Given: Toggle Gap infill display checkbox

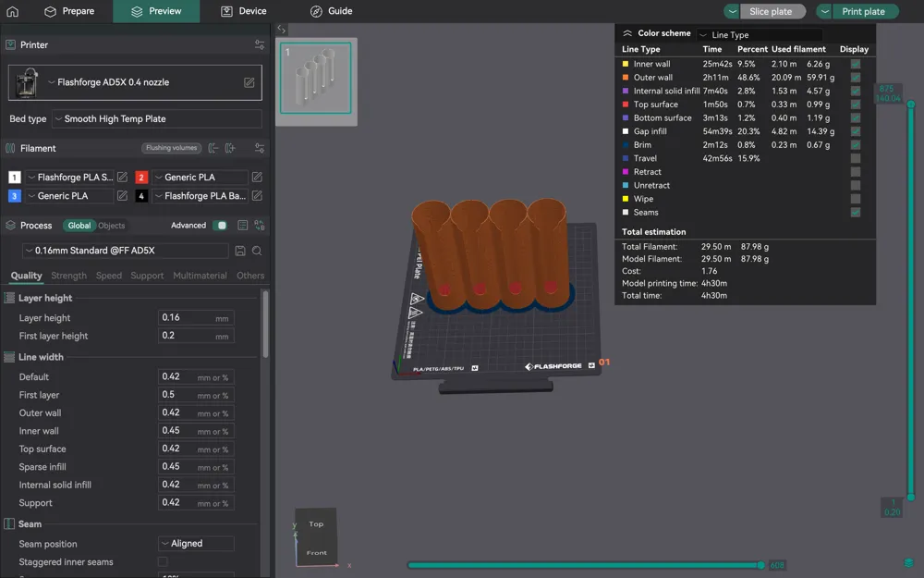Looking at the screenshot, I should (x=855, y=131).
